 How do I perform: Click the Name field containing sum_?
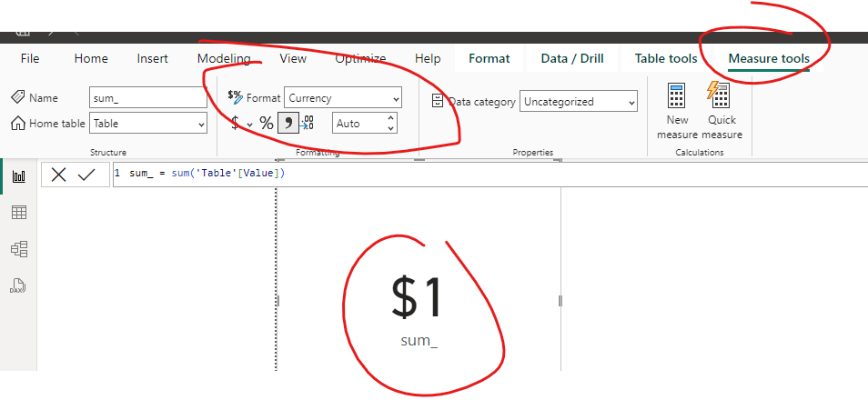pyautogui.click(x=147, y=98)
